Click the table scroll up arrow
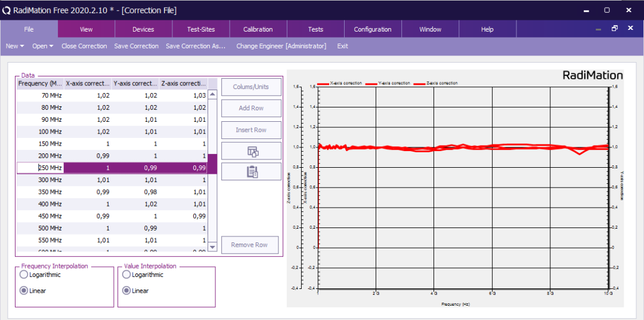This screenshot has height=320, width=644. pos(212,94)
